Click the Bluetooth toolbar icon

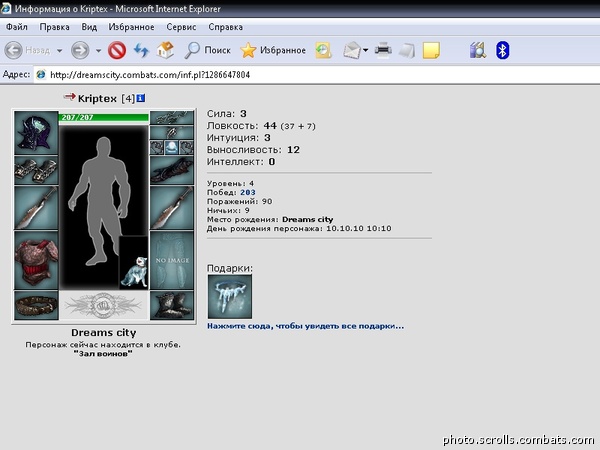[502, 50]
